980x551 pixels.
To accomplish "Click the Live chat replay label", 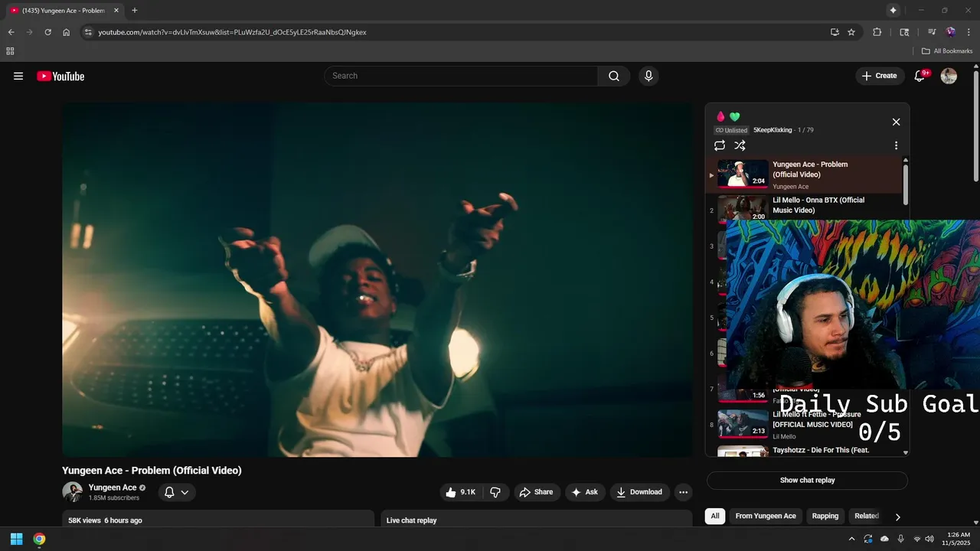I will tap(411, 520).
